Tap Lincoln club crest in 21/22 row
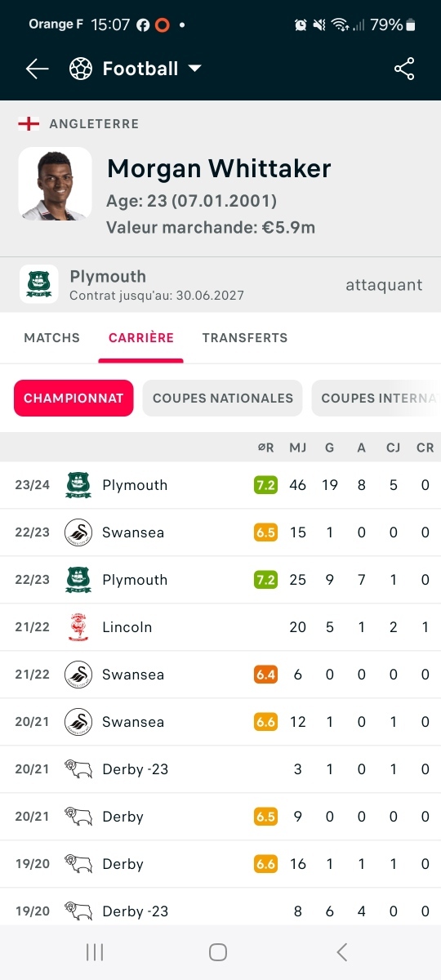Screen dimensions: 441x980 78,627
